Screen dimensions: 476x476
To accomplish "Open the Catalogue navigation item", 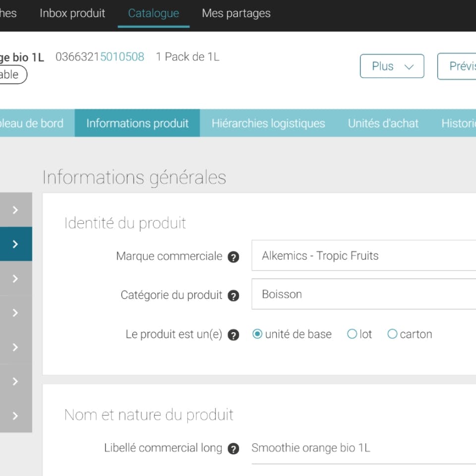I will [153, 13].
